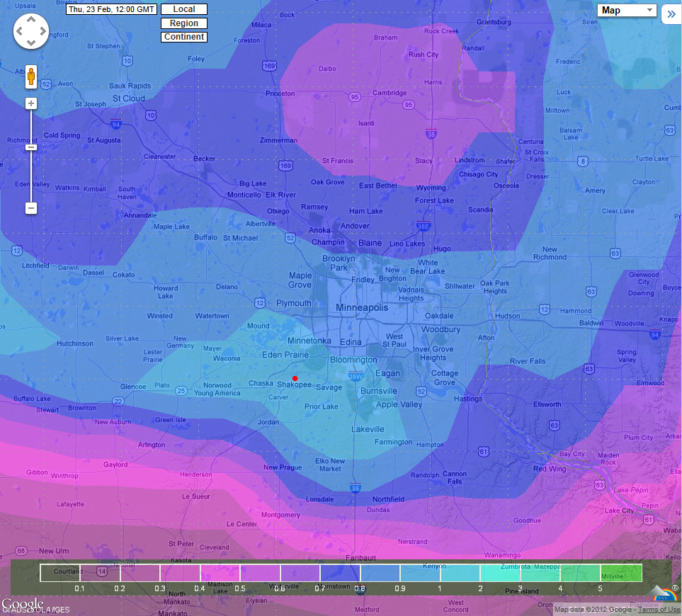Click the red location marker near Shakopee
682x616 pixels.
pos(295,378)
